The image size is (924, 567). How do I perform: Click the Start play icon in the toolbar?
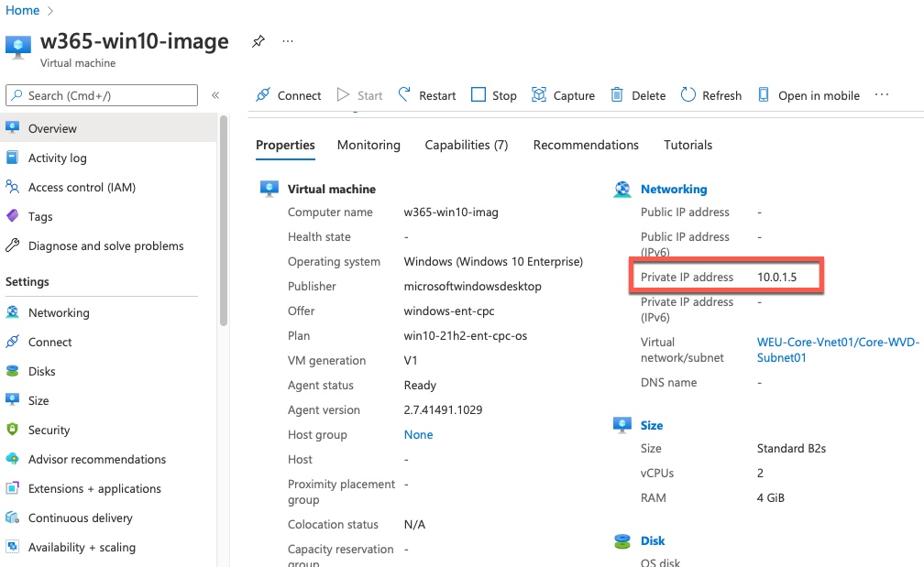tap(343, 94)
